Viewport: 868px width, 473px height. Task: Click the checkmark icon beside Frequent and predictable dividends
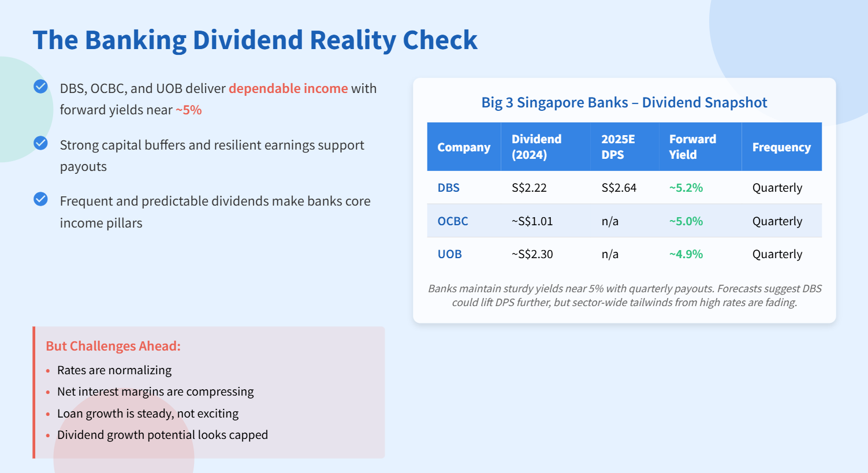pyautogui.click(x=40, y=199)
